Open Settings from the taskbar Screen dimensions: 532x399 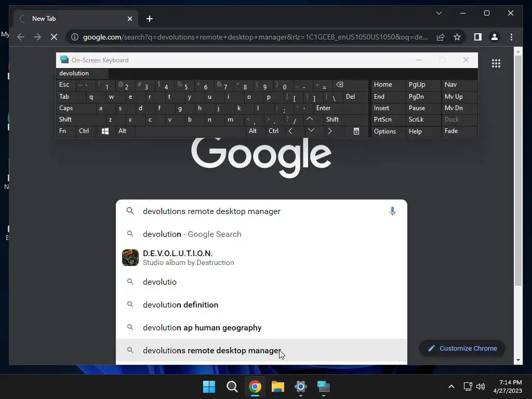[x=301, y=387]
